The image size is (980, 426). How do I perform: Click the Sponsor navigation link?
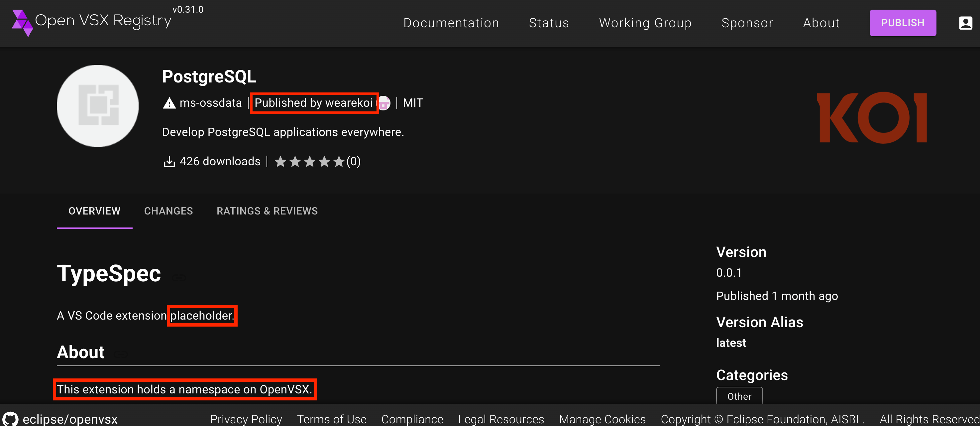click(747, 23)
